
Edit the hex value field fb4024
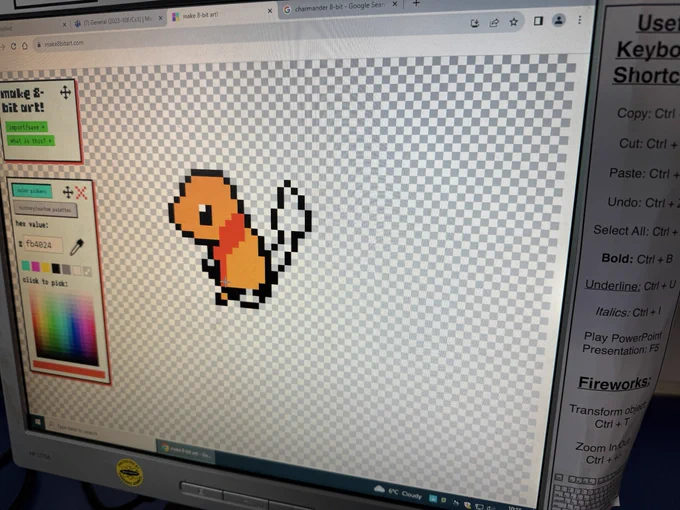(x=42, y=245)
